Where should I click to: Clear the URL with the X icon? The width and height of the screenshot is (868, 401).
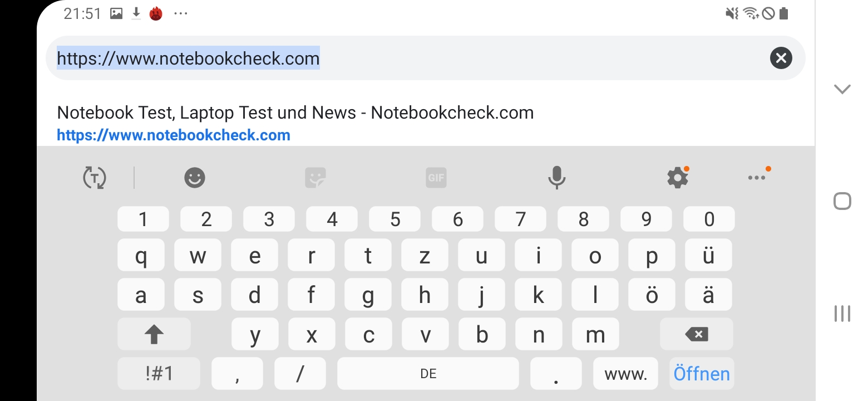tap(781, 58)
